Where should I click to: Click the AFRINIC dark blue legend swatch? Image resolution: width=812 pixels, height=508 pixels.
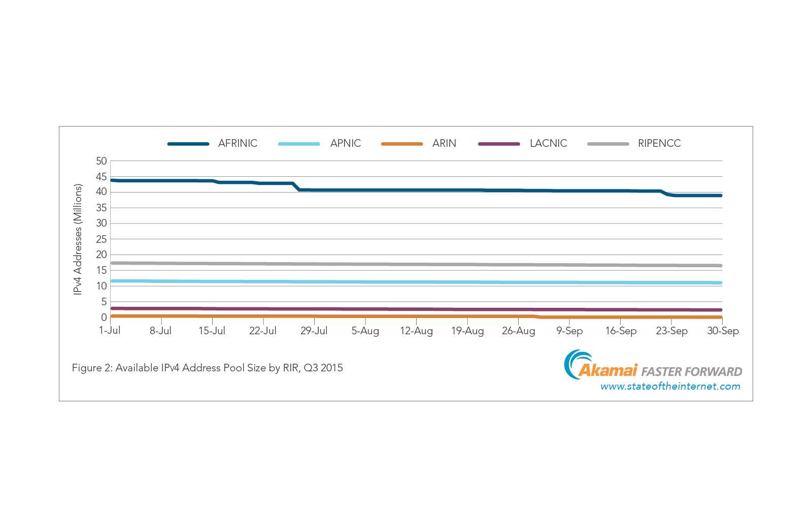[188, 144]
